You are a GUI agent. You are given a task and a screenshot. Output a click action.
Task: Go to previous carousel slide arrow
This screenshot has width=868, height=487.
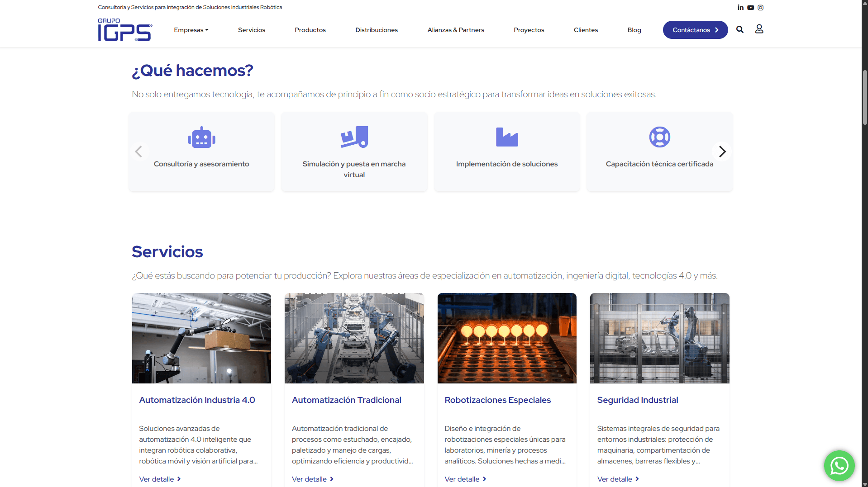coord(138,151)
